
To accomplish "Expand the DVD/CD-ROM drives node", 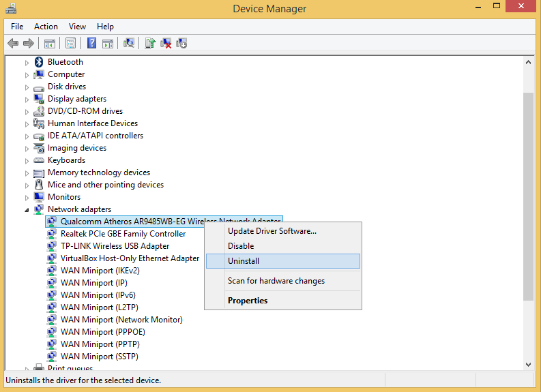I will click(x=27, y=112).
